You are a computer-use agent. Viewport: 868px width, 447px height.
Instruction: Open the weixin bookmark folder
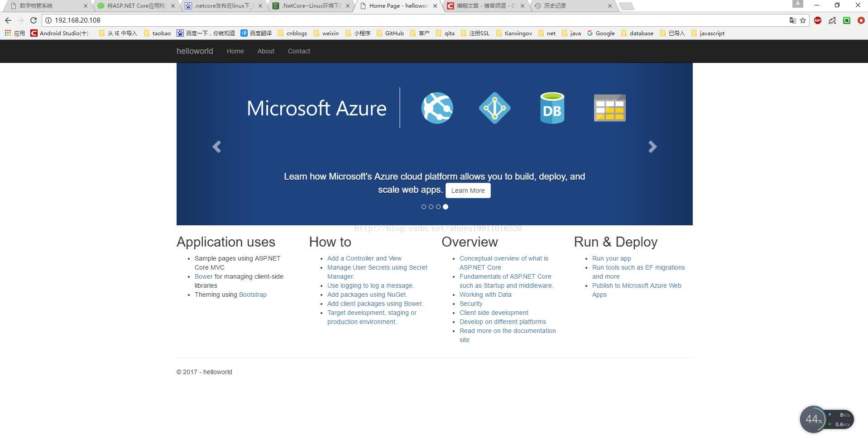pos(326,33)
